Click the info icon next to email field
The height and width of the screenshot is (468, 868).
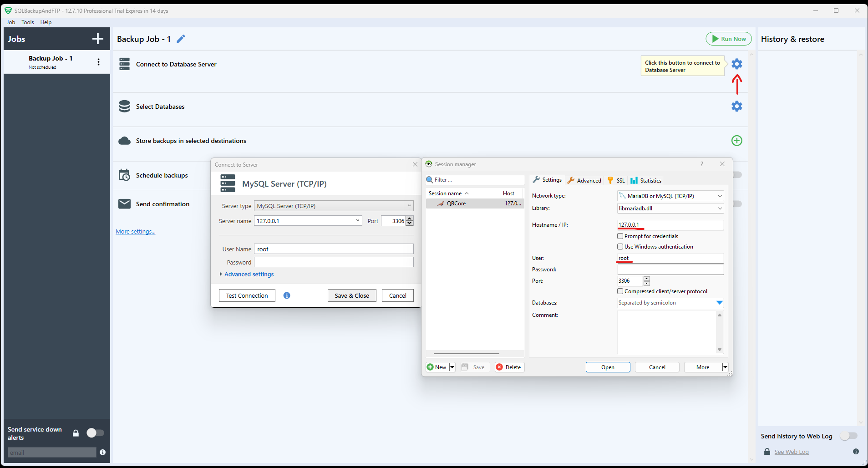tap(102, 453)
